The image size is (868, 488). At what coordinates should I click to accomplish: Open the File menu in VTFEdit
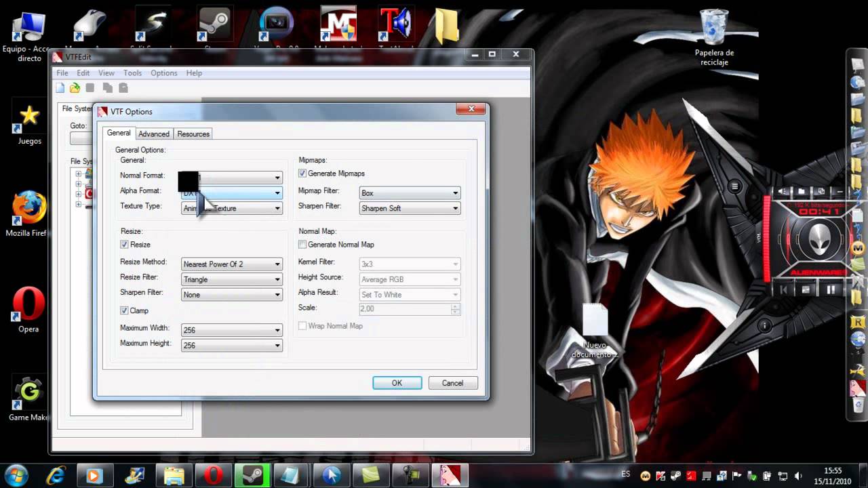coord(62,73)
